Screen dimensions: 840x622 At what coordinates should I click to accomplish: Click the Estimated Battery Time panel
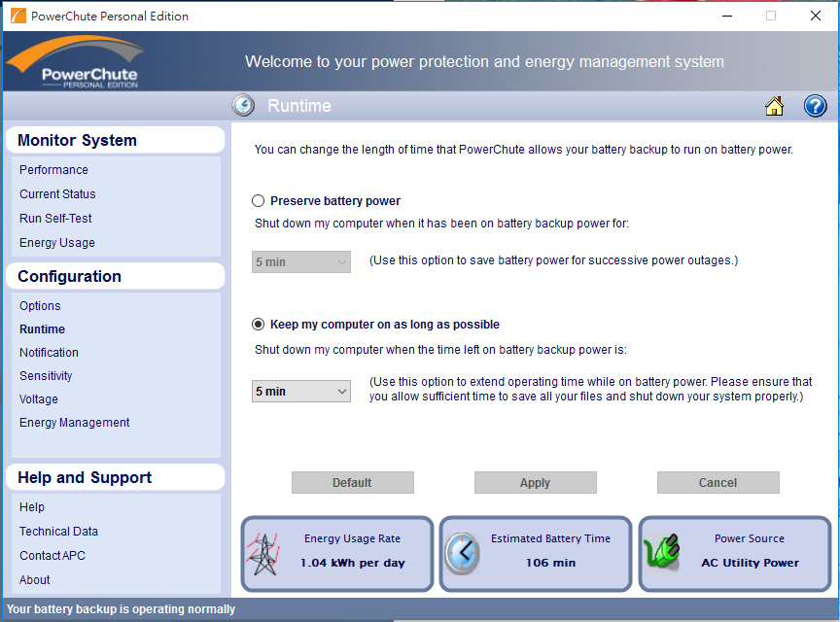(x=536, y=554)
